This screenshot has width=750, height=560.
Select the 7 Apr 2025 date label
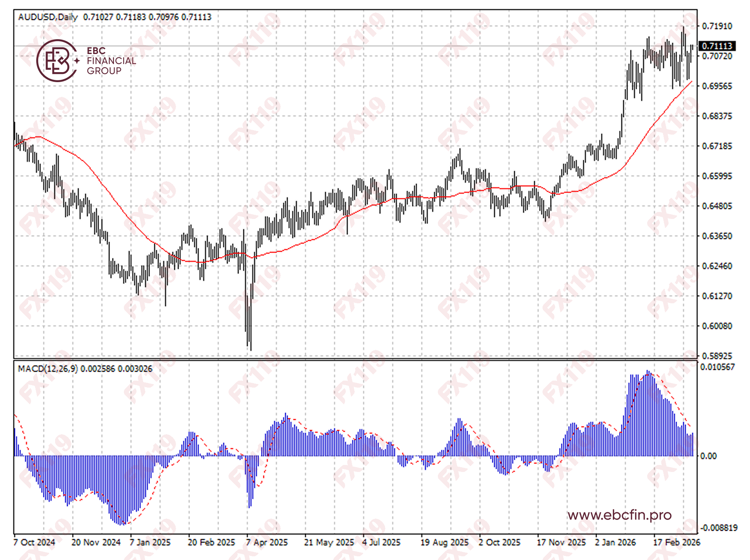pyautogui.click(x=267, y=542)
